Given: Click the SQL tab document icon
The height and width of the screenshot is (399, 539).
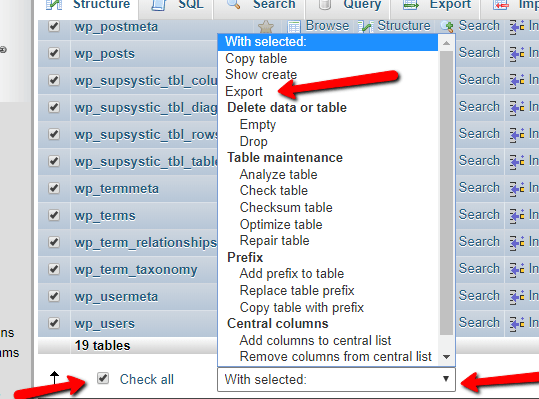Looking at the screenshot, I should click(159, 4).
